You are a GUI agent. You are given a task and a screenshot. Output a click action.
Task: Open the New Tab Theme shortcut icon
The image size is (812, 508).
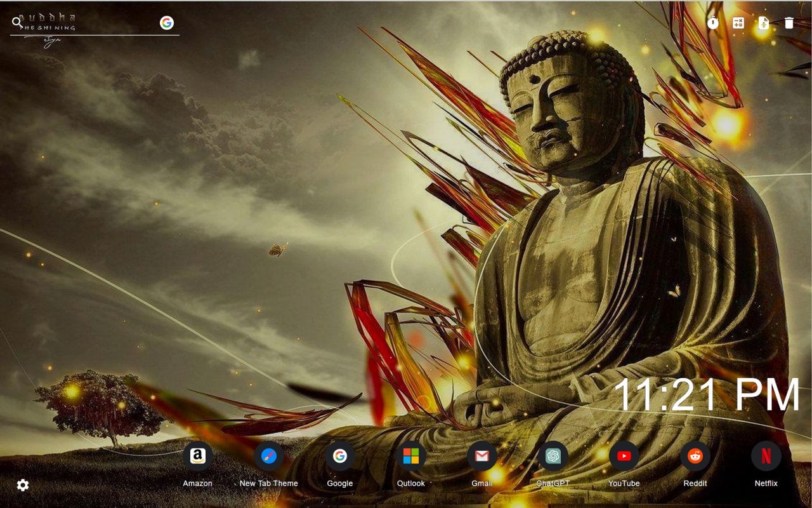coord(269,456)
